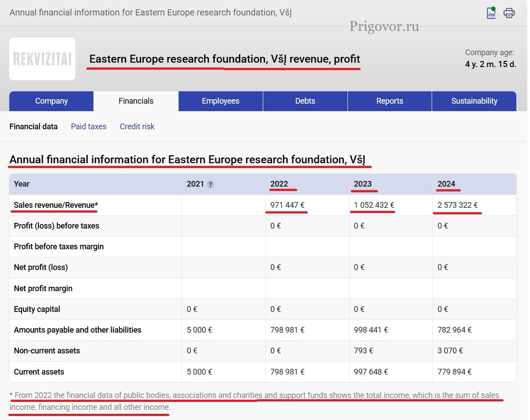530x420 pixels.
Task: Open the Debts tab
Action: [x=305, y=101]
